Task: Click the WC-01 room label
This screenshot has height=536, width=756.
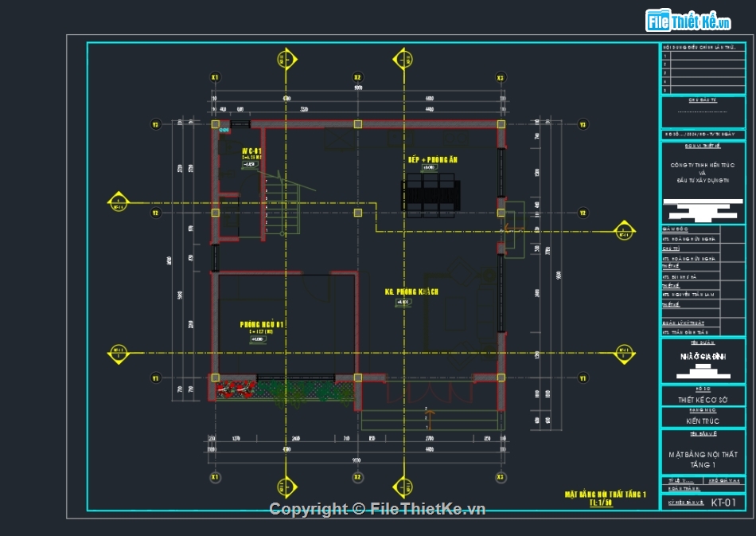Action: [x=252, y=151]
